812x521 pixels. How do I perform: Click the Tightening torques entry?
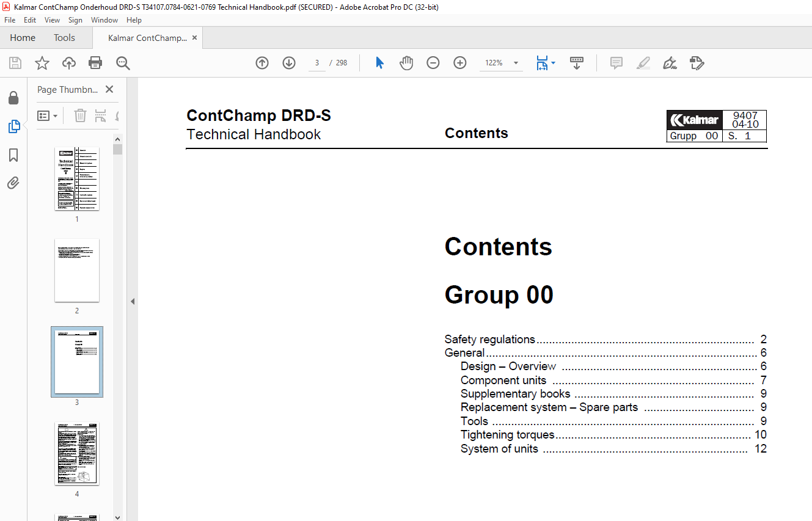(x=613, y=435)
